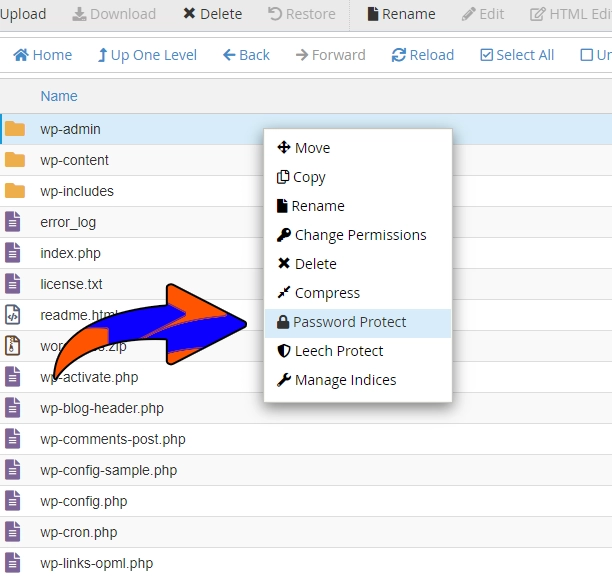Click the readme.html code file icon
This screenshot has width=612, height=576.
click(x=13, y=315)
